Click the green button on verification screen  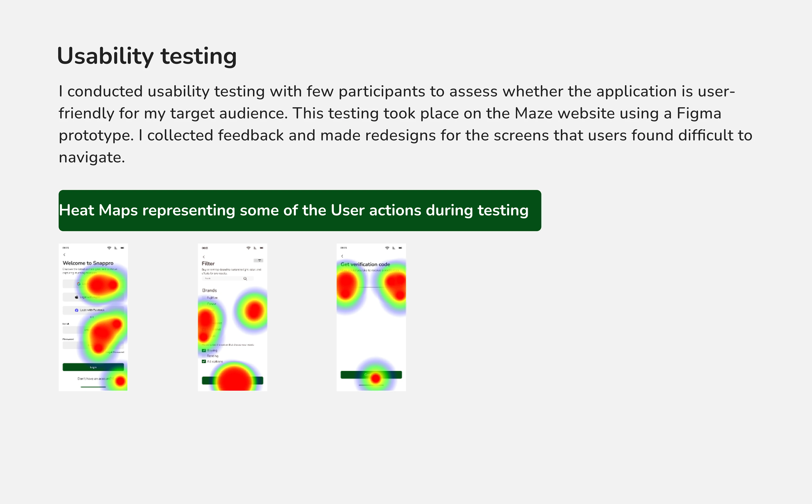click(371, 375)
